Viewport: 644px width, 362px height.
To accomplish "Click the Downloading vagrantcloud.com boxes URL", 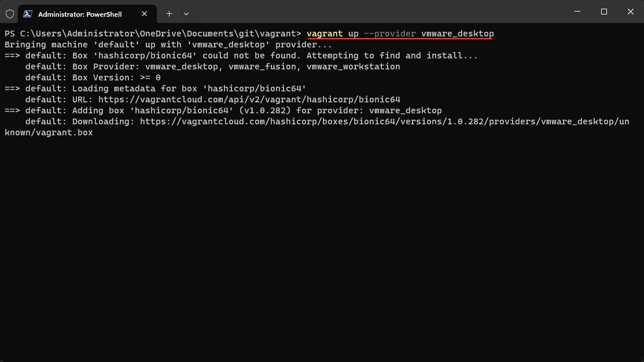I will (384, 121).
